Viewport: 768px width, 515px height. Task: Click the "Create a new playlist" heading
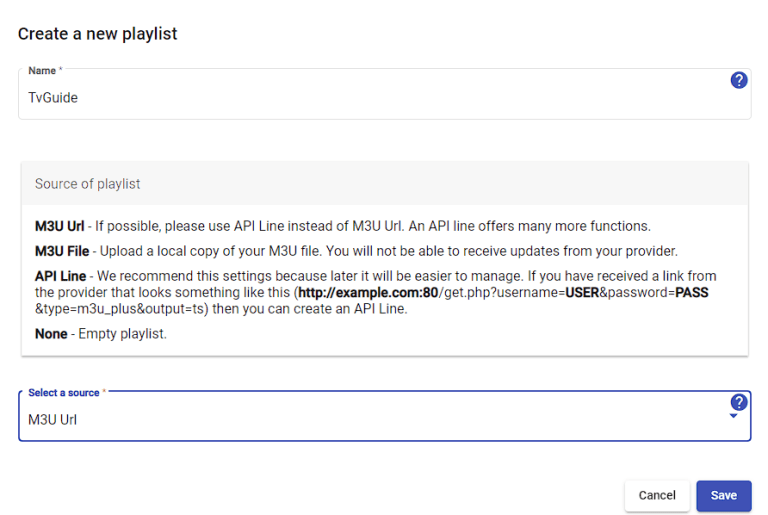pyautogui.click(x=97, y=34)
